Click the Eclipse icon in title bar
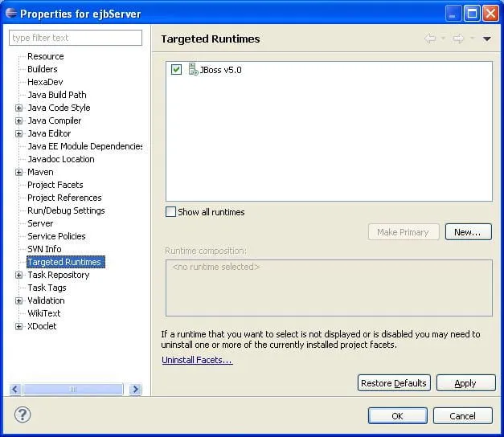Viewport: 504px width, 437px height. click(11, 13)
